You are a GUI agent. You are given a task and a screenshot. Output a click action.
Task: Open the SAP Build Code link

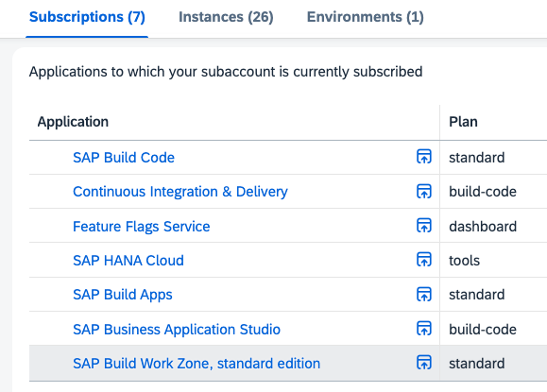124,158
